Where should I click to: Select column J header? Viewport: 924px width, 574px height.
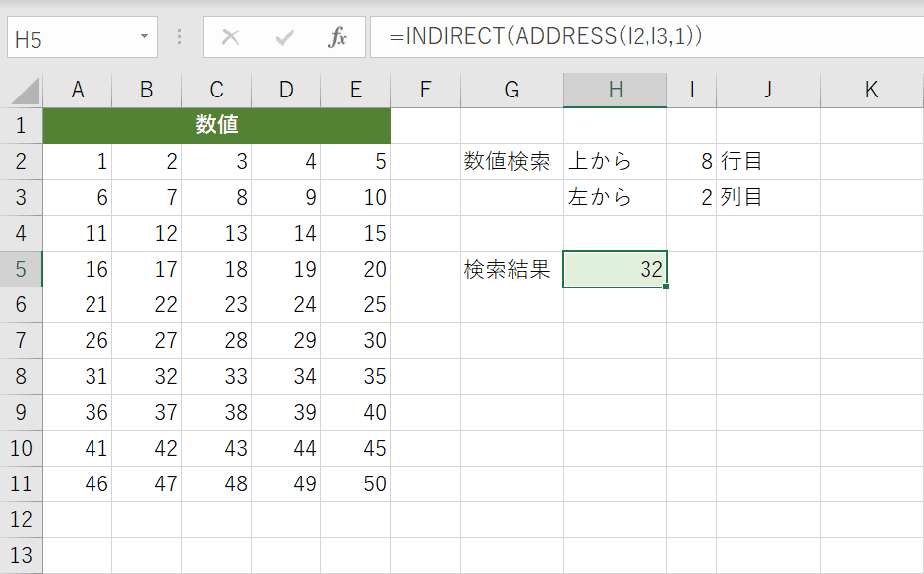point(768,91)
